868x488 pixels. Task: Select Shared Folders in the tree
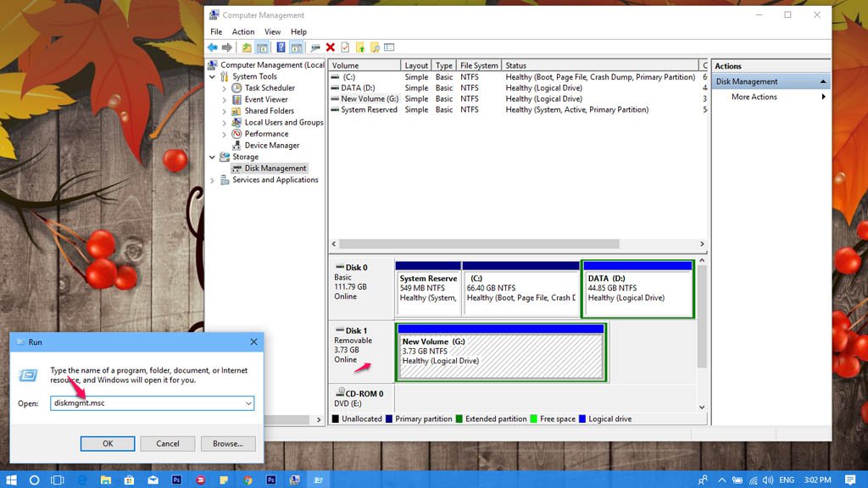270,111
